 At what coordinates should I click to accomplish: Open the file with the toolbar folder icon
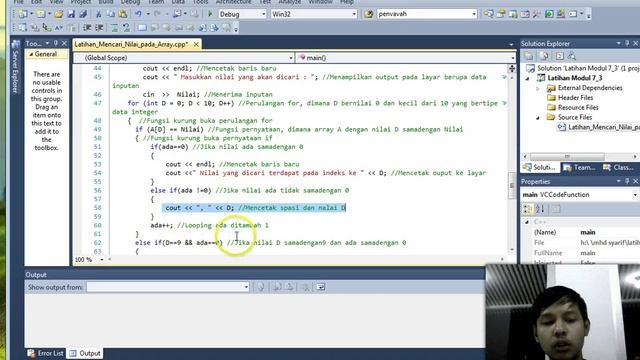[x=58, y=14]
